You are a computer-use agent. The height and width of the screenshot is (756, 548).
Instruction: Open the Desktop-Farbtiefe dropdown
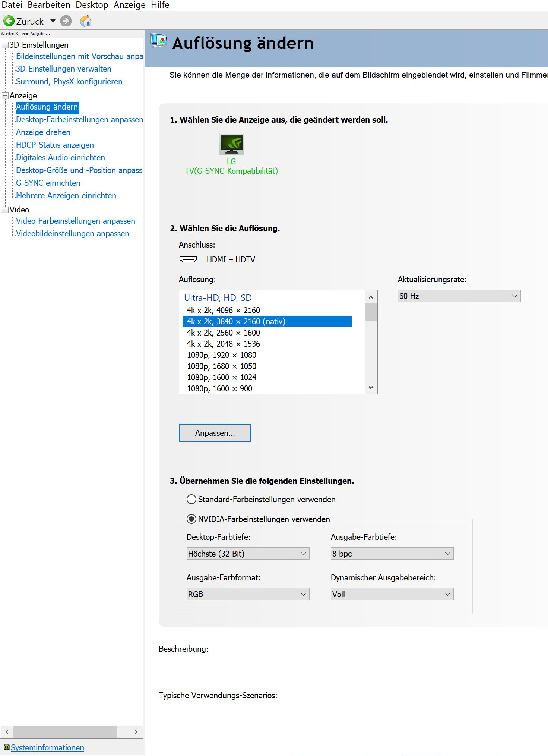click(x=248, y=554)
